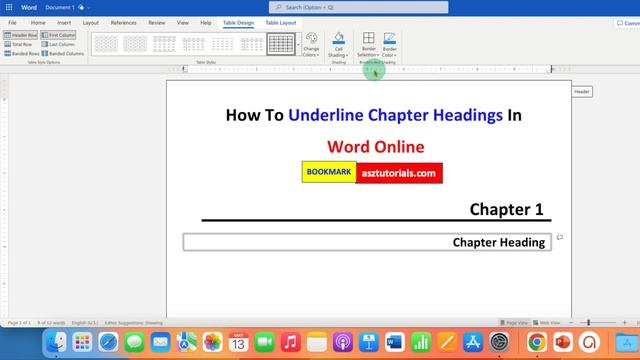Click the zoom in plus button
640x360 pixels.
[x=624, y=323]
